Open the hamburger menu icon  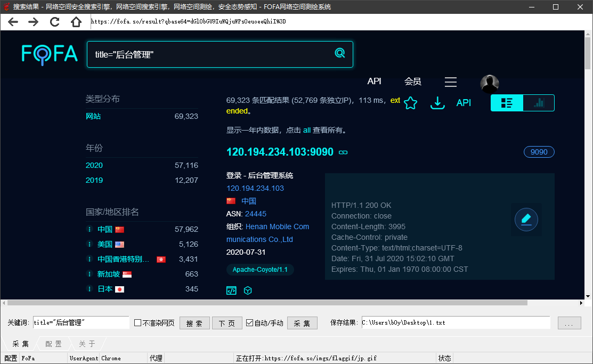(x=450, y=82)
